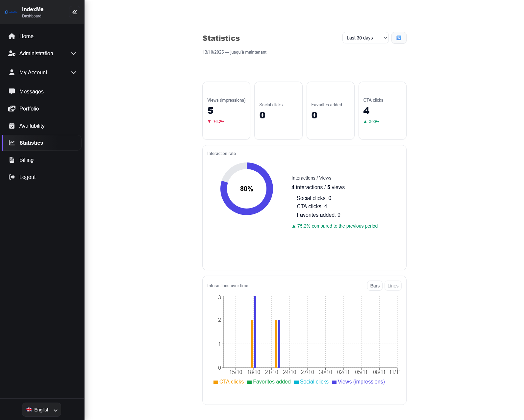Click the Favorites added stat card
The height and width of the screenshot is (420, 524).
tap(330, 111)
